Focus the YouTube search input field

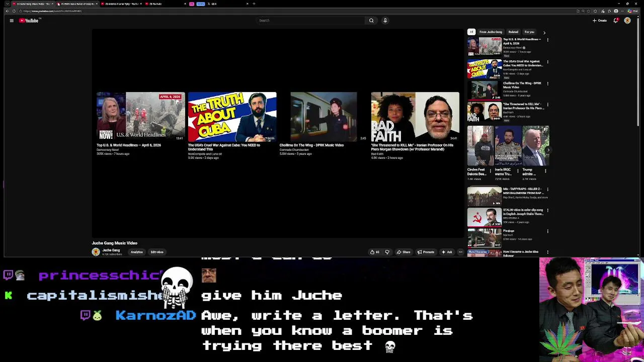click(310, 21)
